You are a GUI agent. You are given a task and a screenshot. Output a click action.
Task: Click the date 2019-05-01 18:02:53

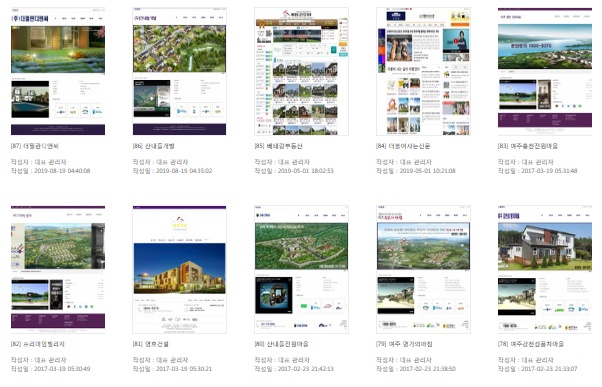coord(306,171)
